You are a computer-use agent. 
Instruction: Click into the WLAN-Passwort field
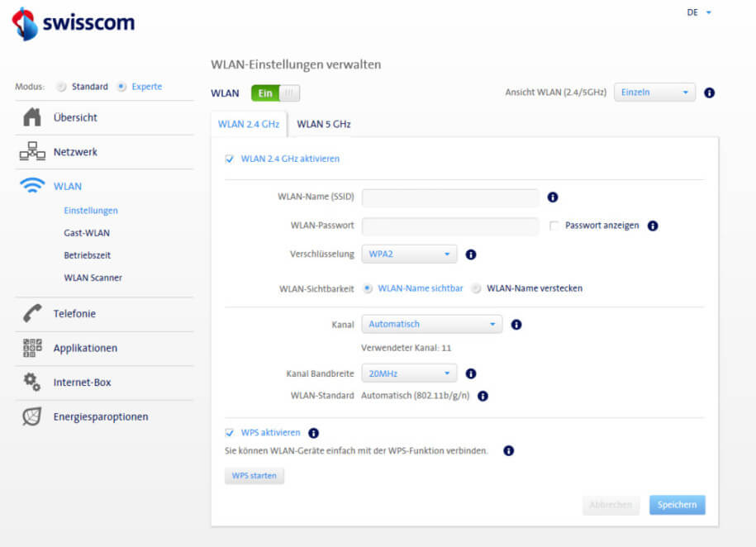coord(450,226)
